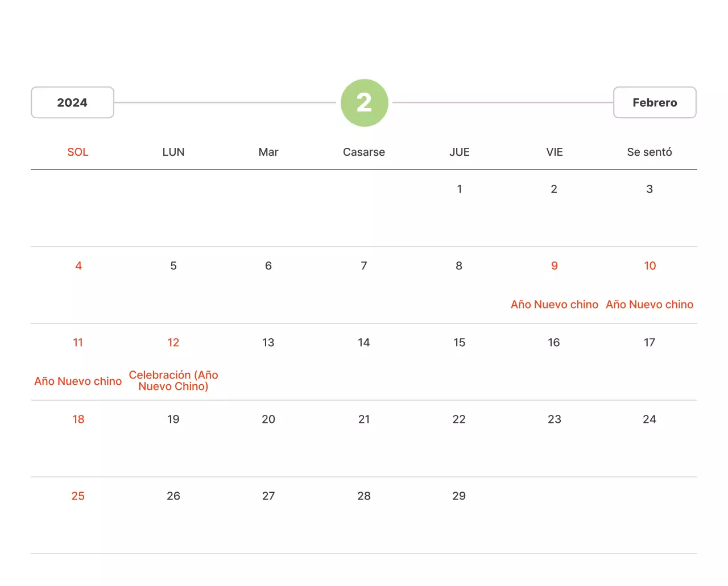
Task: Select Sunday the 25th
Action: [78, 496]
